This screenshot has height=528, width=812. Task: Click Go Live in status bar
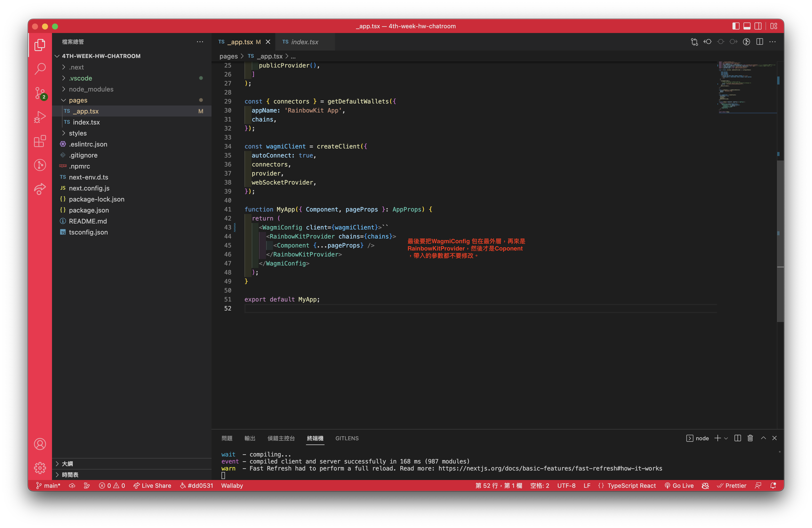[679, 485]
